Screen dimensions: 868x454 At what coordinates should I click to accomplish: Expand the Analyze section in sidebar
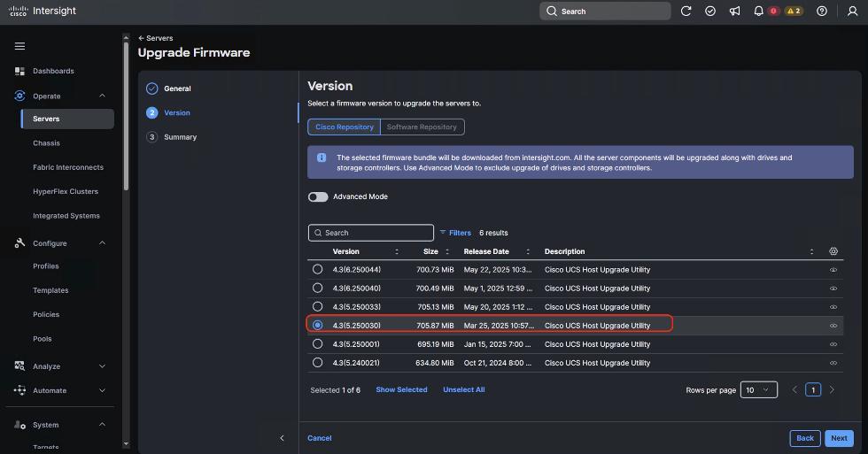coord(102,366)
